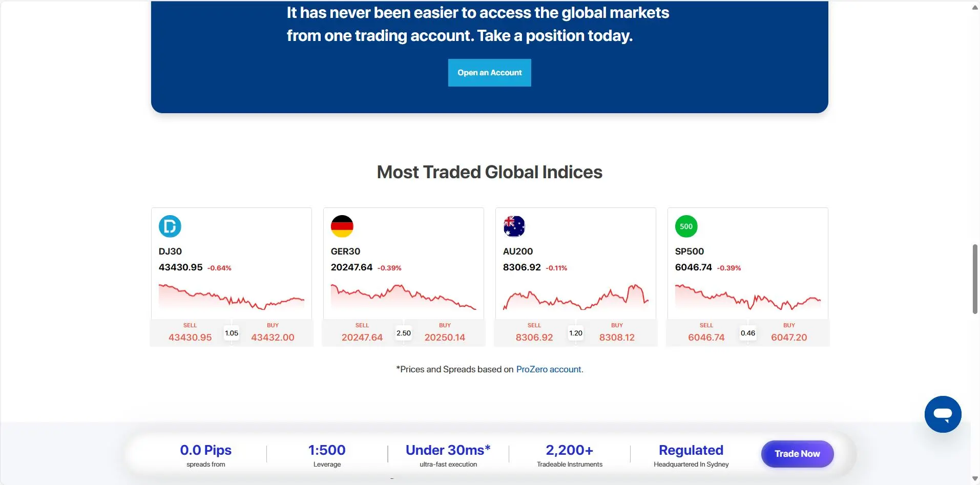
Task: Click the GER30 BUY price 20250.14
Action: (445, 338)
